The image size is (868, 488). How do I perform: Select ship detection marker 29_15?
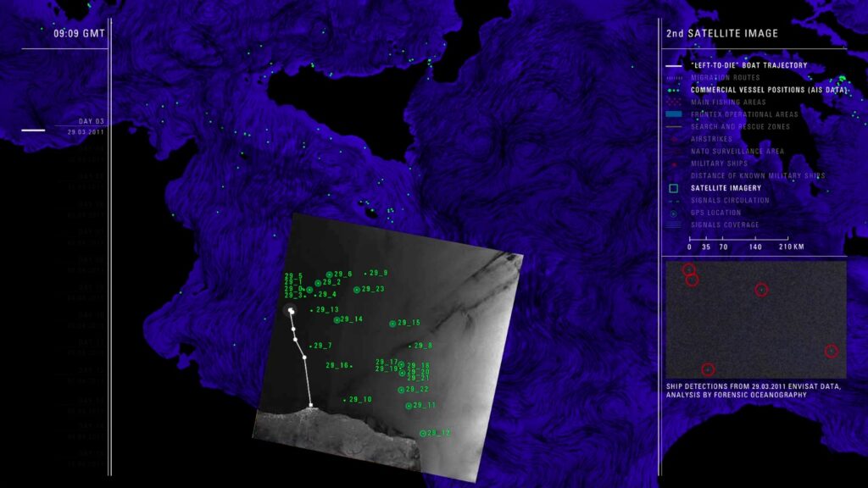(x=392, y=324)
